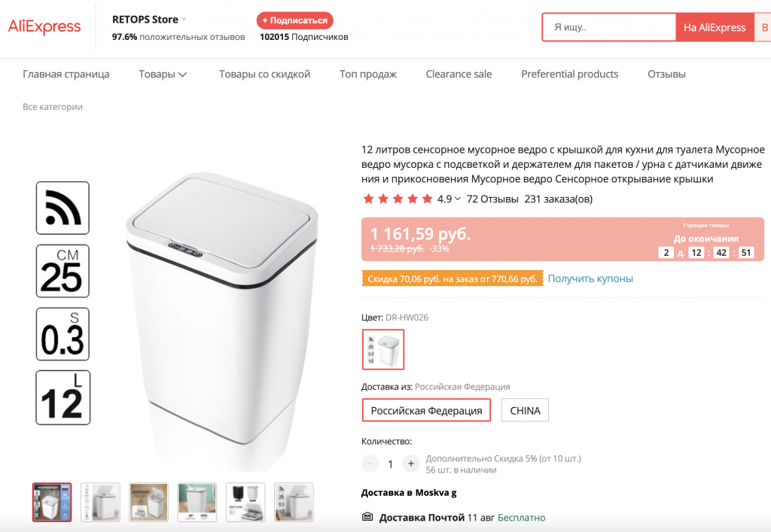The image size is (771, 532).
Task: Open the Топ продаж tab
Action: [x=367, y=74]
